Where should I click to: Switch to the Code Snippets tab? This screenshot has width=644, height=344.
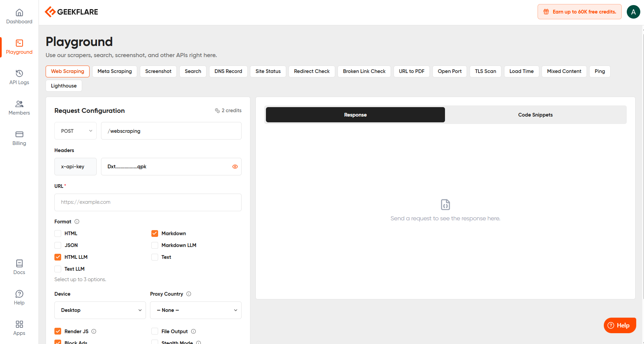coord(536,115)
